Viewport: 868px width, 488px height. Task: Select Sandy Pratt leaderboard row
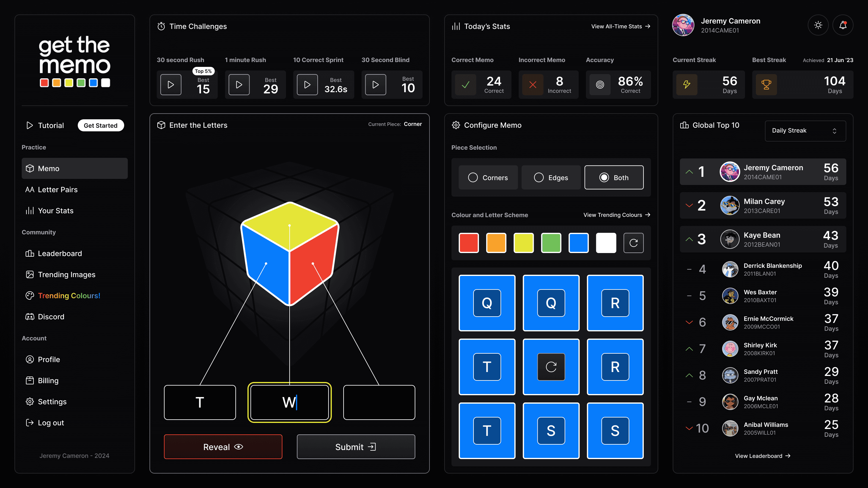coord(763,376)
